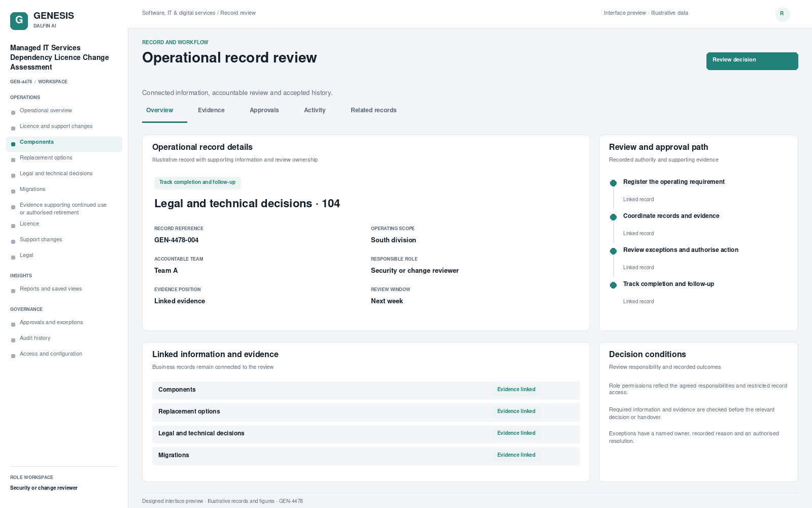Select Components in the sidebar

tap(64, 144)
